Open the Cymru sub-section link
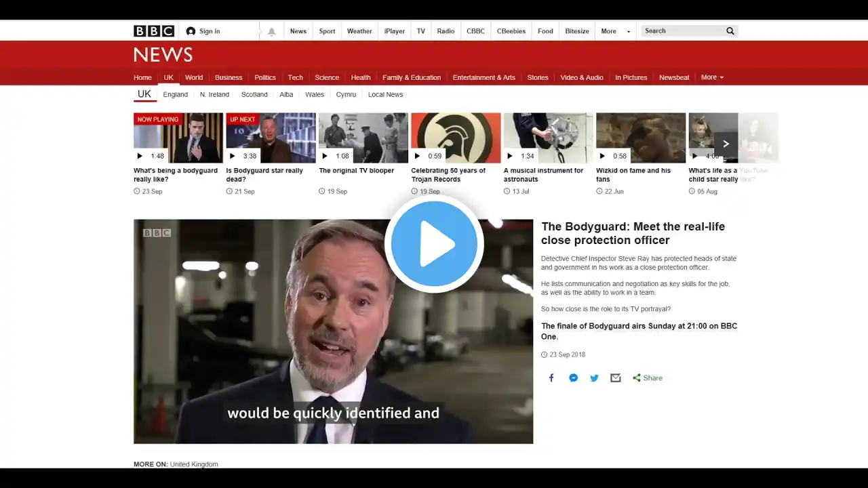 pos(346,95)
